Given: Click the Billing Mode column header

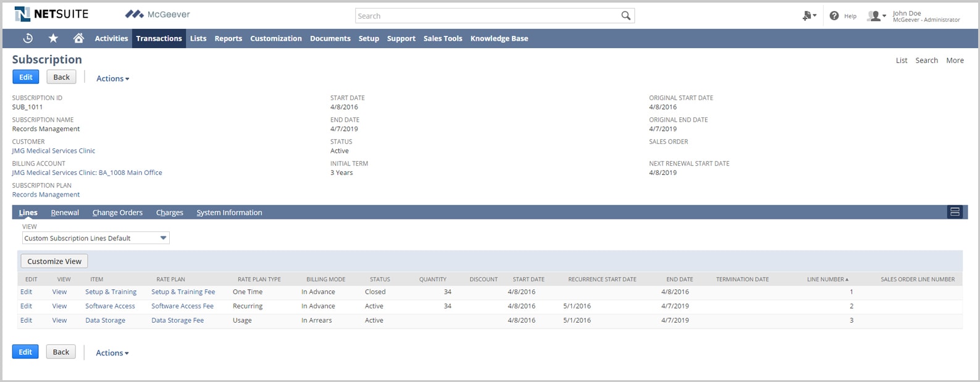Looking at the screenshot, I should 325,279.
